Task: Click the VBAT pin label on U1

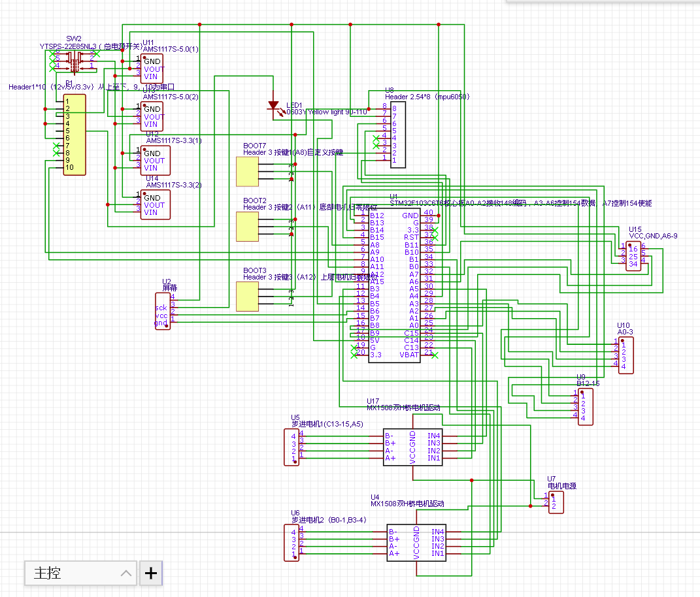Action: 409,355
